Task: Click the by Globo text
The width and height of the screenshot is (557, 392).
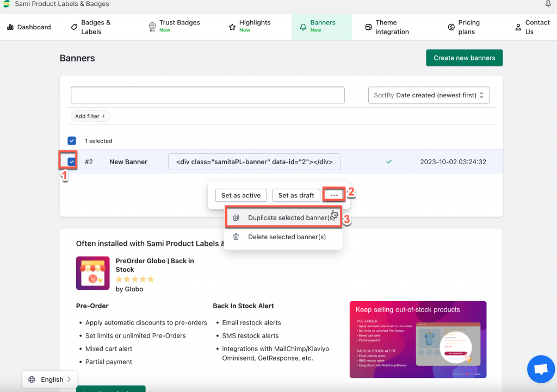Action: (x=129, y=289)
